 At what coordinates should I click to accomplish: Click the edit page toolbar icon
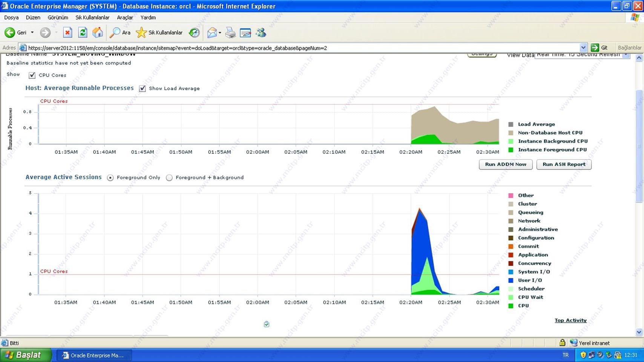tap(245, 32)
